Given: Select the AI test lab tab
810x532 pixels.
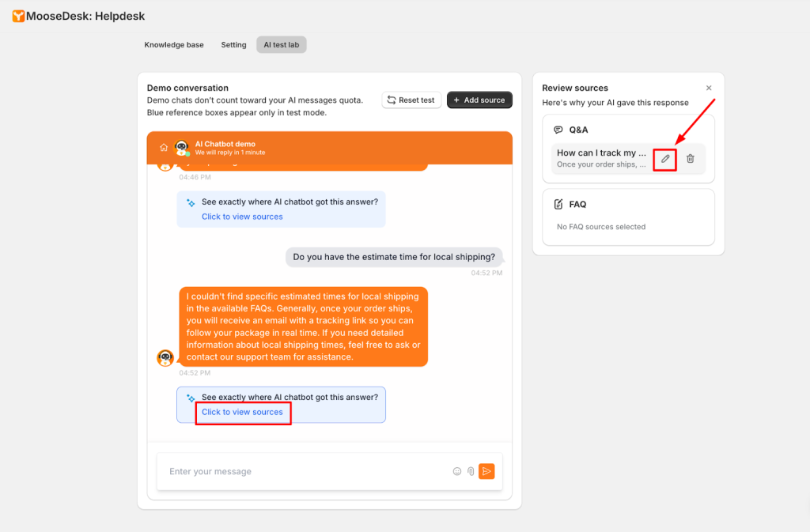Looking at the screenshot, I should (281, 45).
